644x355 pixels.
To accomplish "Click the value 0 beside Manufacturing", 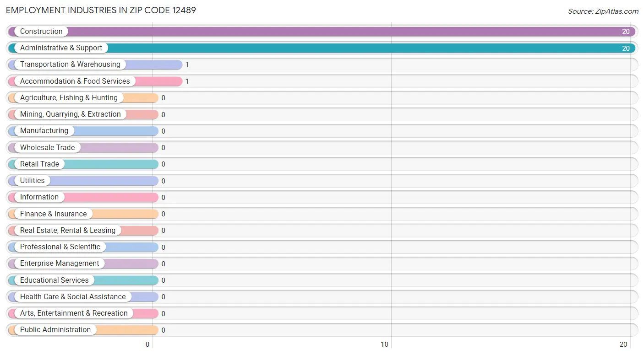I will click(x=163, y=131).
